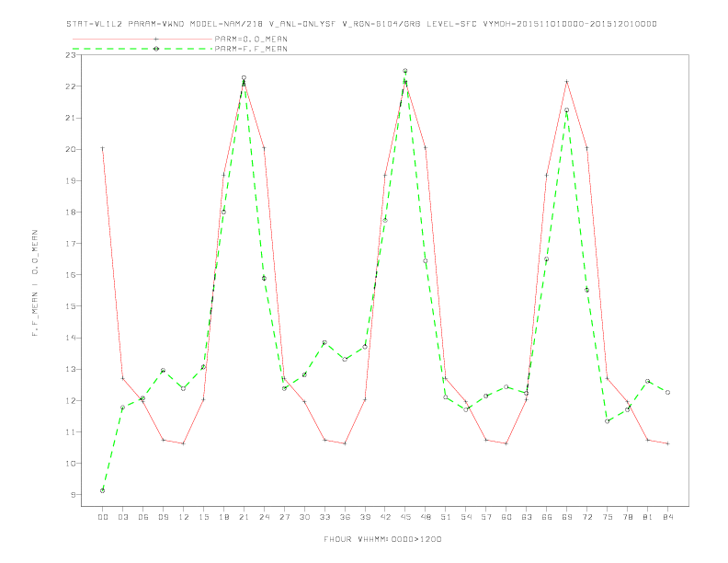The image size is (728, 563).
Task: Click the x-axis hour label 27
Action: (x=284, y=517)
